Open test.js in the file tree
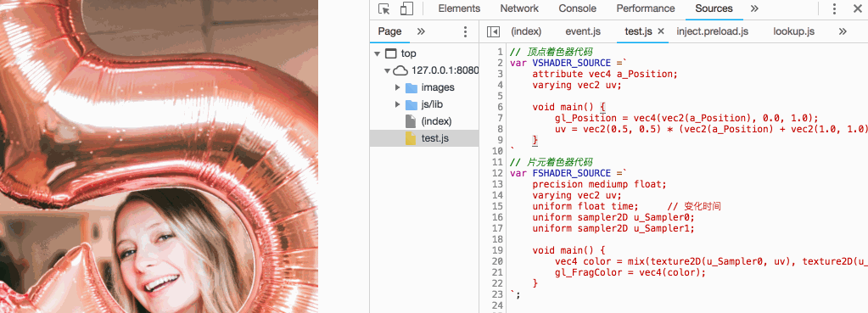Screen dimensions: 868x313 (x=434, y=138)
